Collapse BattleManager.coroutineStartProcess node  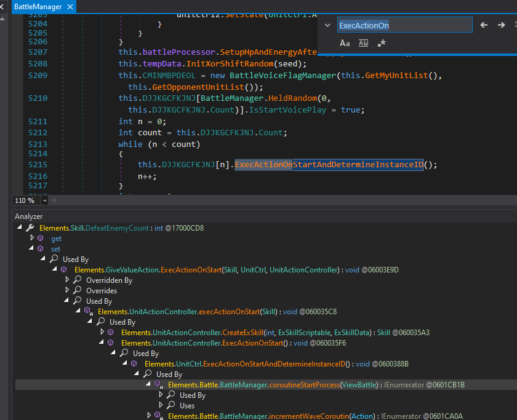tap(148, 384)
